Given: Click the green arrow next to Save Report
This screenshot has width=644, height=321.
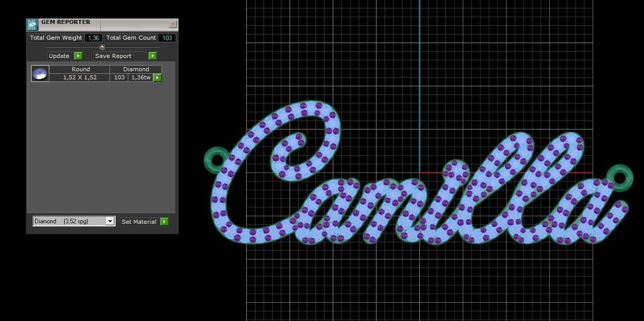Looking at the screenshot, I should pyautogui.click(x=153, y=56).
